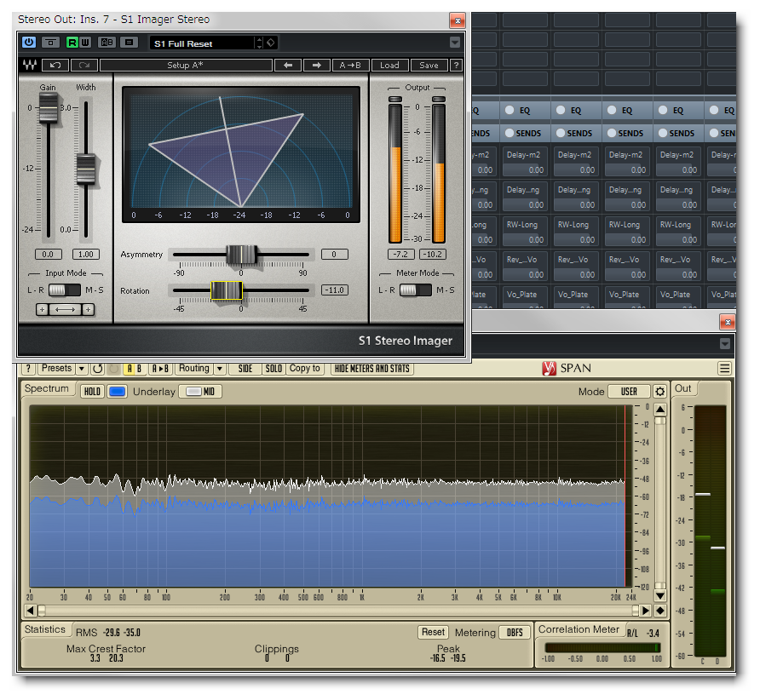Undo last change in Waves toolbar

coord(55,65)
